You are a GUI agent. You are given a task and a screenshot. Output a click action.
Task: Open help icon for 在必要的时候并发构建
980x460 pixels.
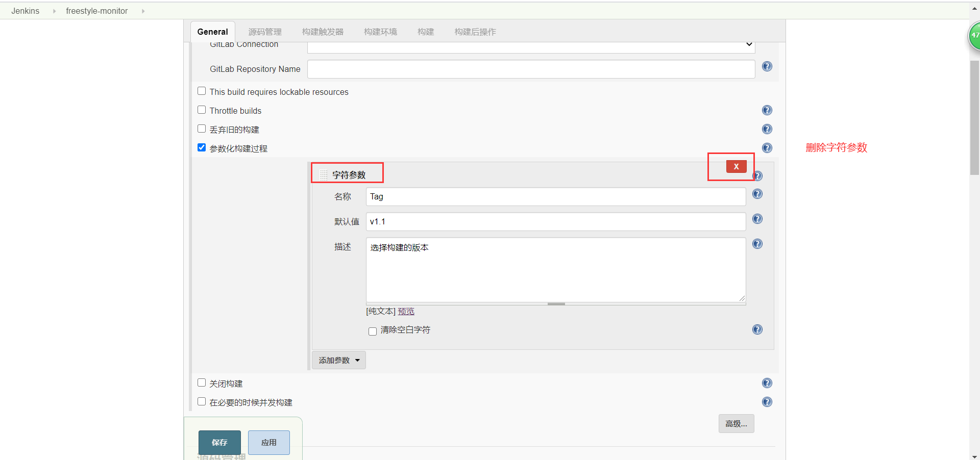767,402
